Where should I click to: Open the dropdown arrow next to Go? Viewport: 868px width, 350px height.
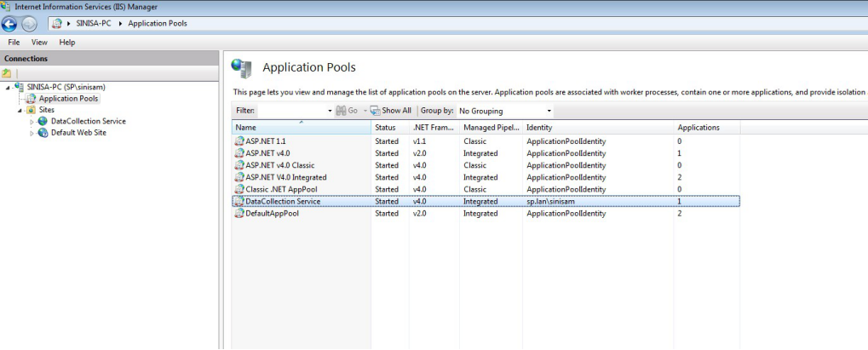coord(365,111)
